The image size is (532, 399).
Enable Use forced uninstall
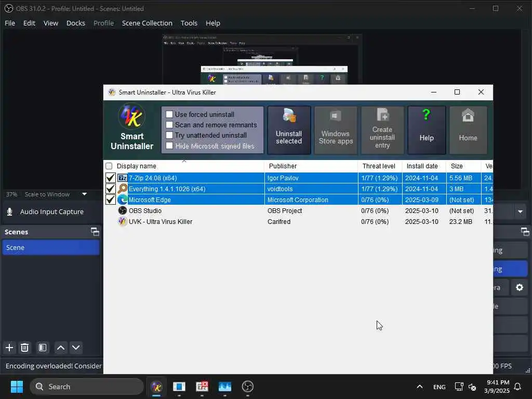(169, 114)
